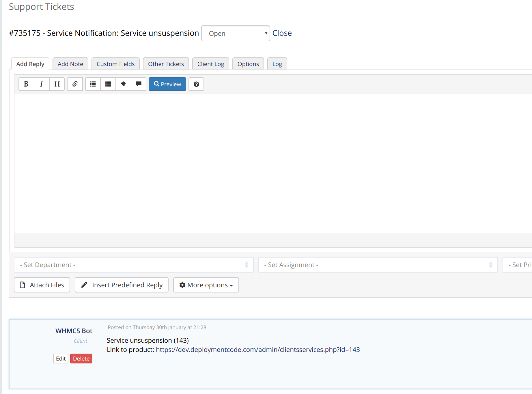This screenshot has width=532, height=394.
Task: Delete the WHMCS Bot reply
Action: point(81,358)
